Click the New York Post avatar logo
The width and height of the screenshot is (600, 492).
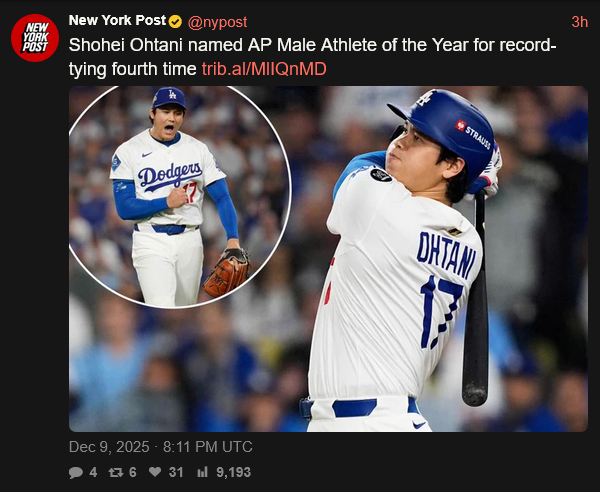35,38
